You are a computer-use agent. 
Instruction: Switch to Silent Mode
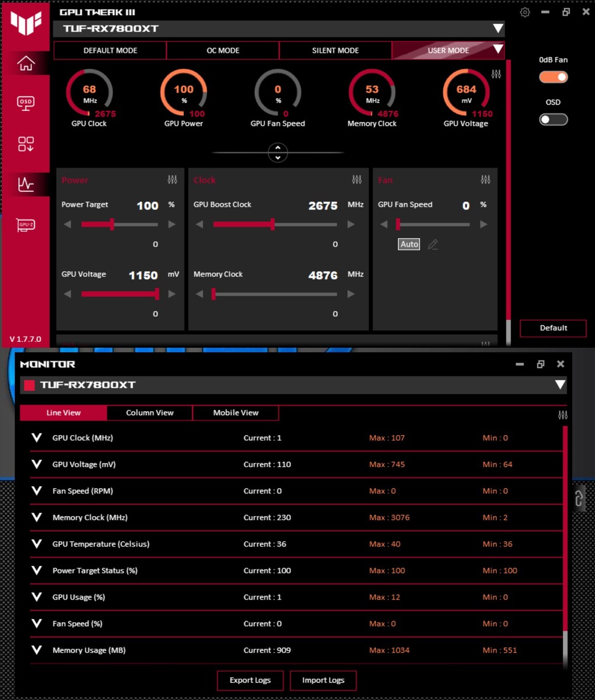point(335,50)
